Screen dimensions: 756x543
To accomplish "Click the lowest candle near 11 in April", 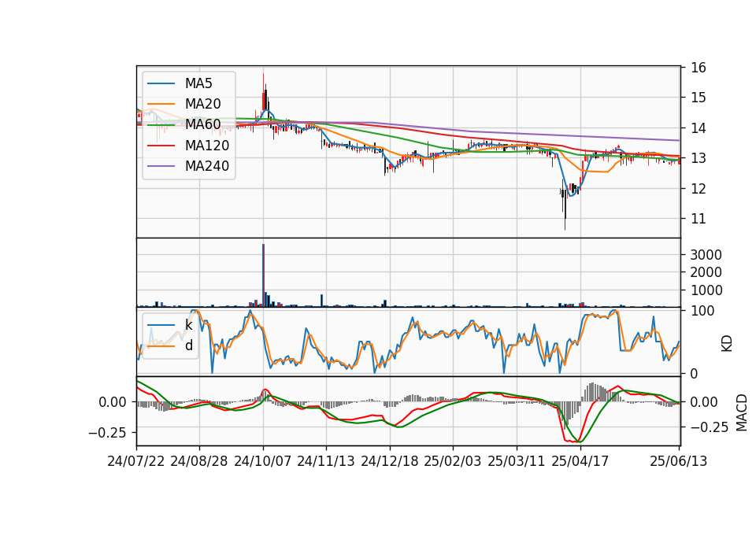I will click(x=565, y=209).
